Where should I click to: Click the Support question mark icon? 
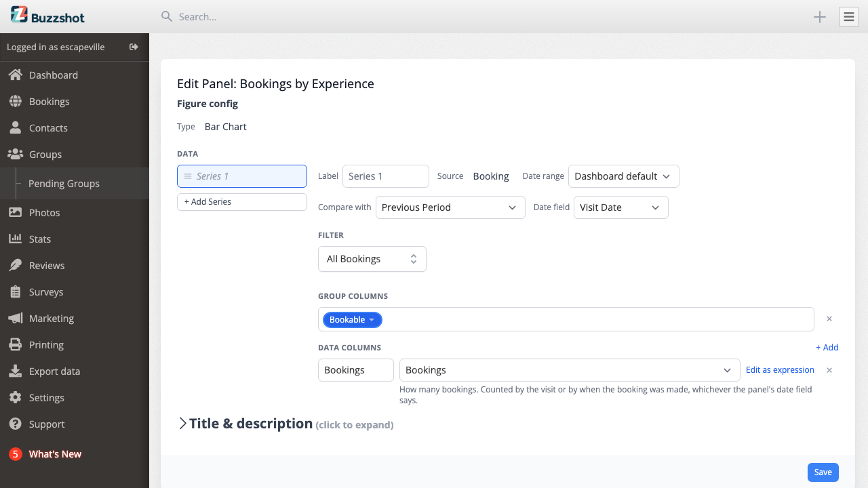(x=15, y=424)
